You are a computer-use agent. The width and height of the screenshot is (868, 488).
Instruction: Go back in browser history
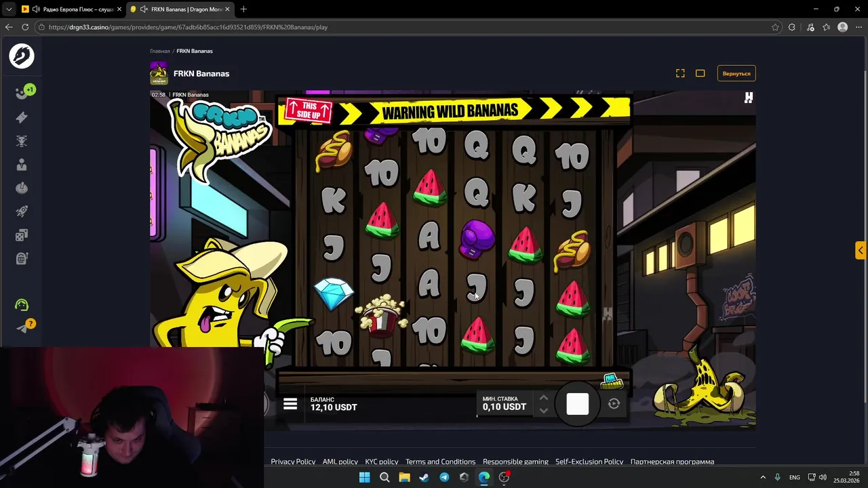click(9, 27)
